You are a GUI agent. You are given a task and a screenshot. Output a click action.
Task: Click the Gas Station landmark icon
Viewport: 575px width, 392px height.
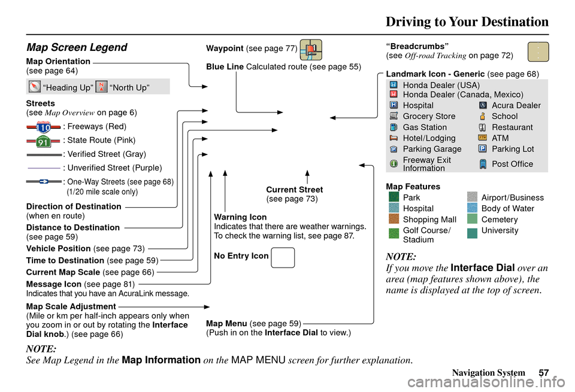tap(393, 127)
